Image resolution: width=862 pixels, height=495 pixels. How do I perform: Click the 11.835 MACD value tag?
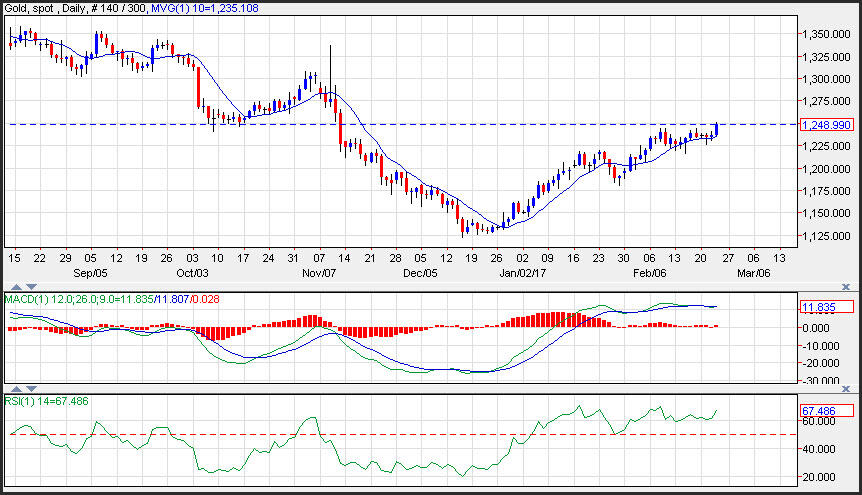(x=825, y=307)
